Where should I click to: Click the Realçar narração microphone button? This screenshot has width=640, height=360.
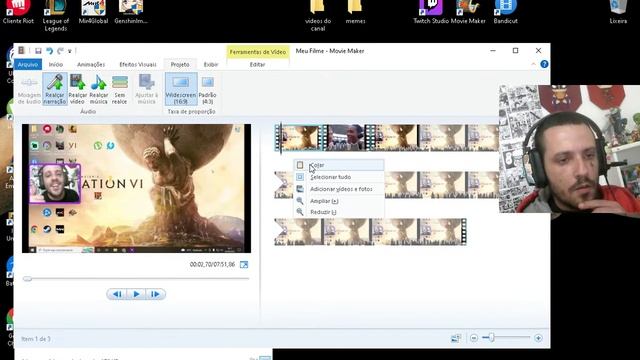click(x=55, y=89)
